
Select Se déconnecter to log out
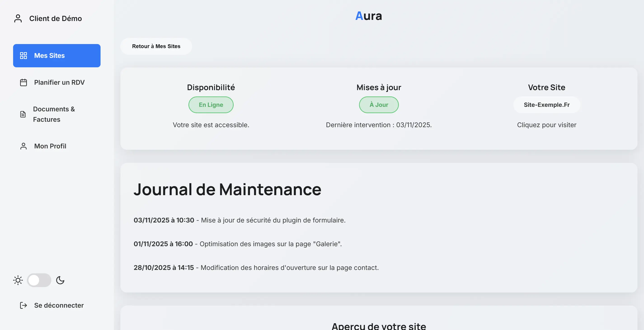(x=59, y=305)
